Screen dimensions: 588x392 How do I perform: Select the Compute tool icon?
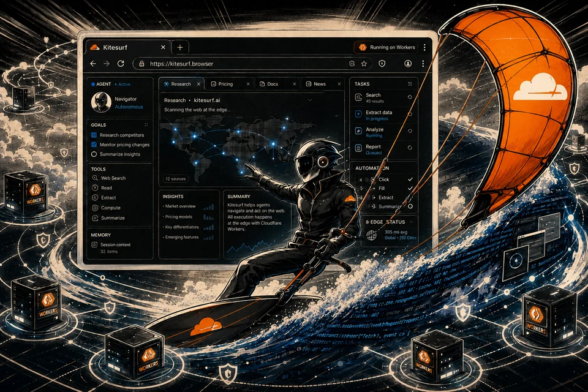click(x=95, y=208)
